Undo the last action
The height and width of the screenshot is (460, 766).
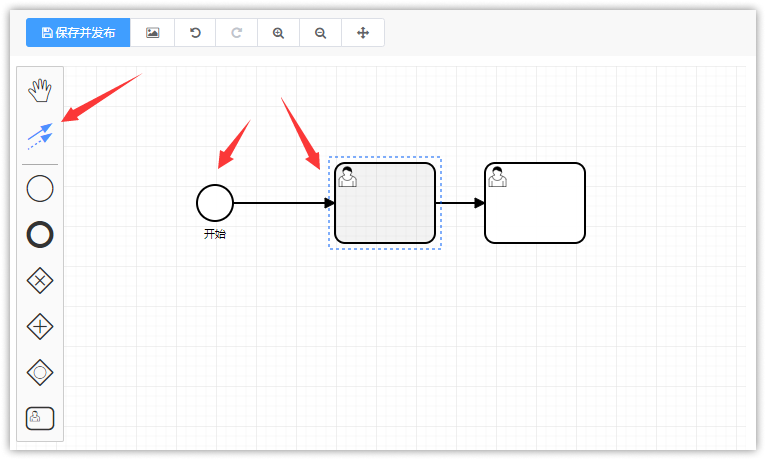click(x=195, y=33)
